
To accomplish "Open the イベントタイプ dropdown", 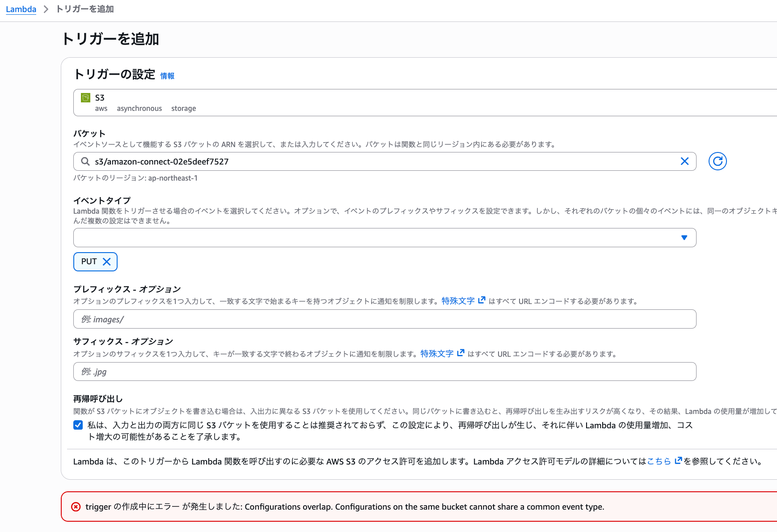I will click(x=384, y=237).
